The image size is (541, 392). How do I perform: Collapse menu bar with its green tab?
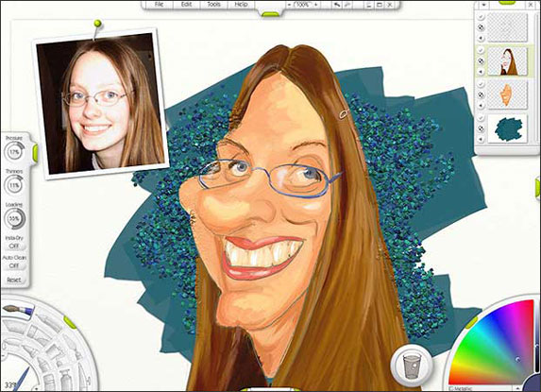[270, 14]
